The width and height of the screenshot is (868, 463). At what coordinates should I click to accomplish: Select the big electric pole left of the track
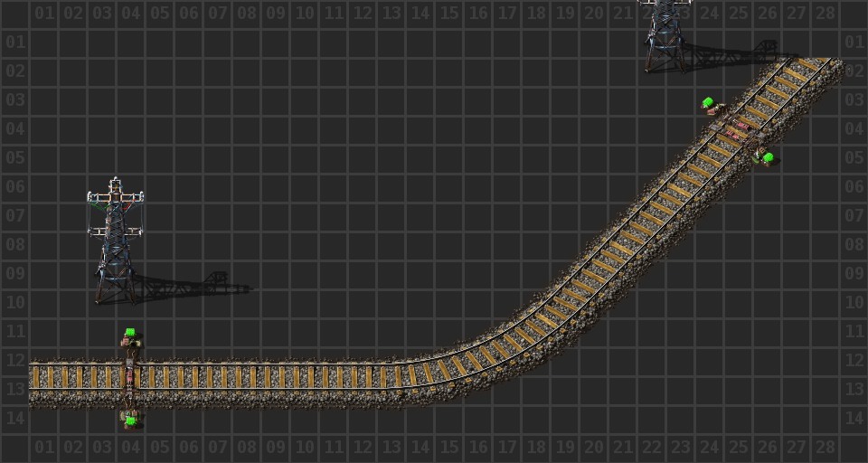(x=115, y=241)
